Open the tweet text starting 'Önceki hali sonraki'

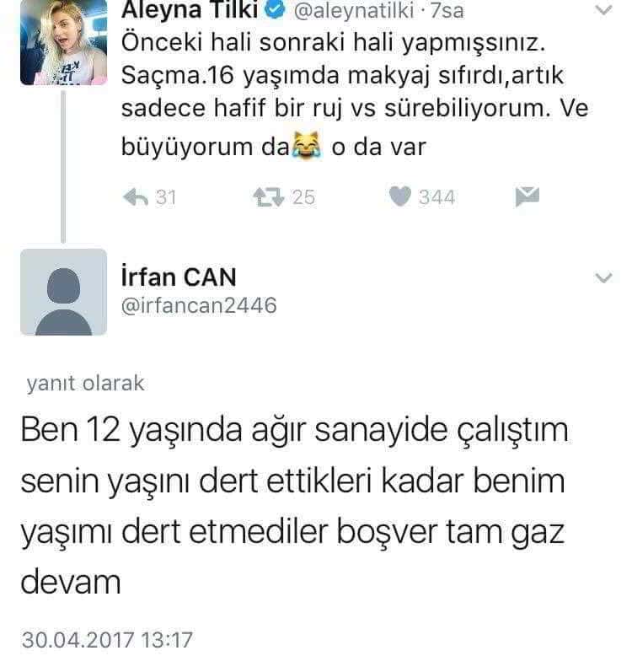pyautogui.click(x=355, y=95)
